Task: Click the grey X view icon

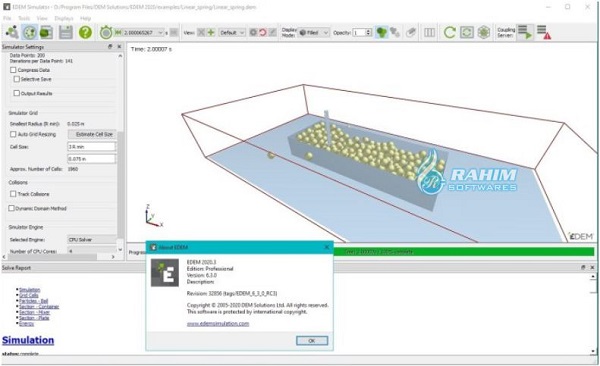Action: coord(201,33)
